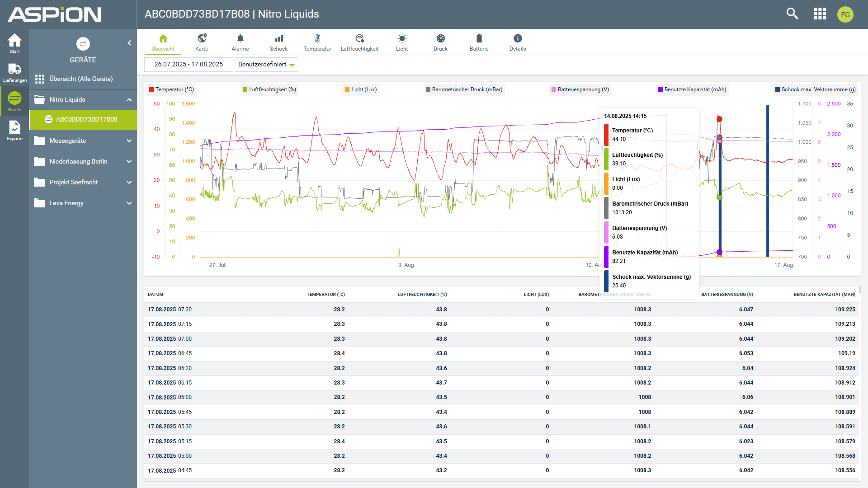The image size is (868, 488).
Task: Open the Alarme bell icon tab
Action: tap(240, 39)
